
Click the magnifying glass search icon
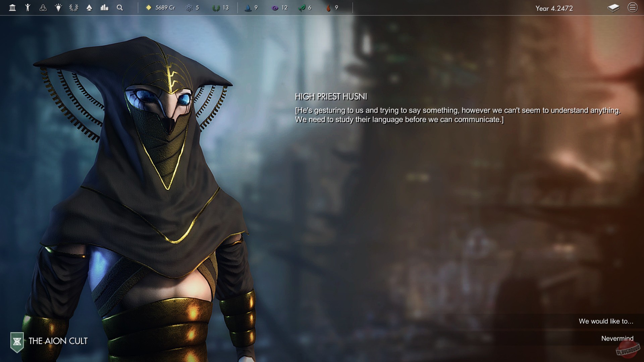(120, 8)
